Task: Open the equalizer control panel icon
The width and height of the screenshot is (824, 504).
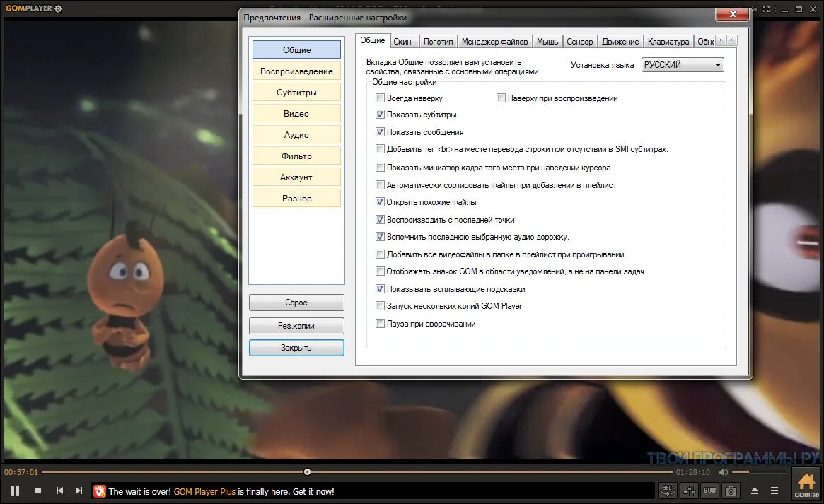Action: click(x=689, y=491)
